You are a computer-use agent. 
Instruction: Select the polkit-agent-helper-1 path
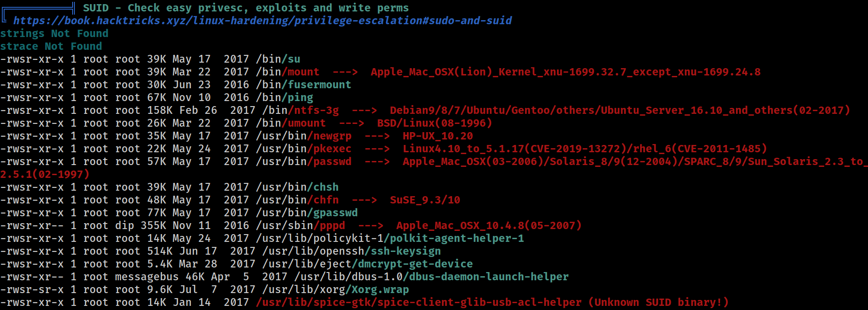pos(390,238)
